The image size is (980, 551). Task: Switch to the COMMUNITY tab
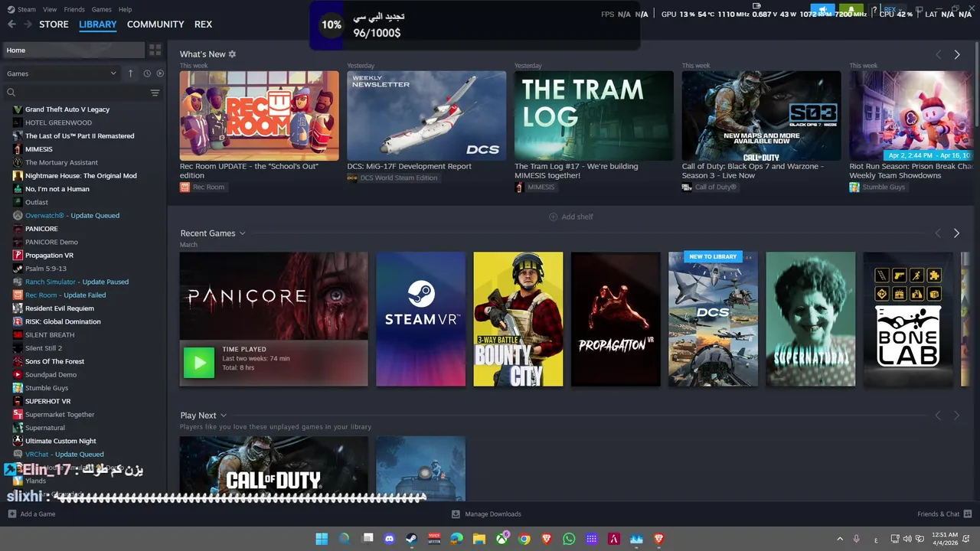(155, 24)
